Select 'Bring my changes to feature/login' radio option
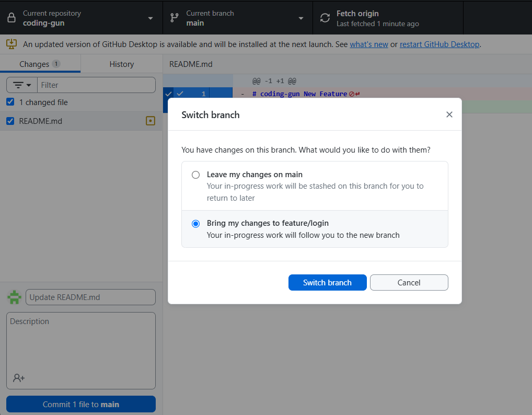This screenshot has height=415, width=532. [x=195, y=224]
